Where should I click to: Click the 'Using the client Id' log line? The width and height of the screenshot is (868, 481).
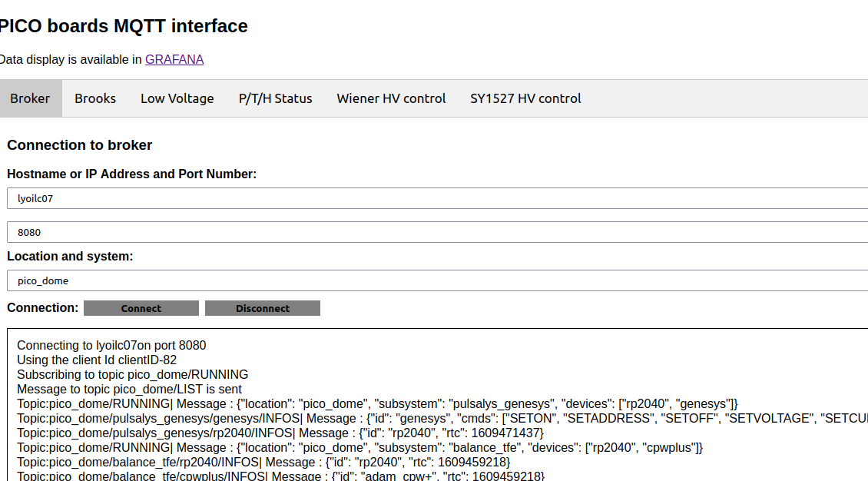(x=97, y=360)
